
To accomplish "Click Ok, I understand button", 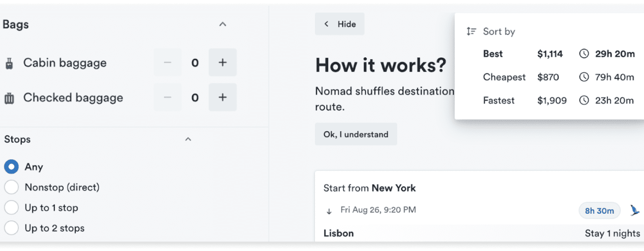I will pyautogui.click(x=356, y=134).
